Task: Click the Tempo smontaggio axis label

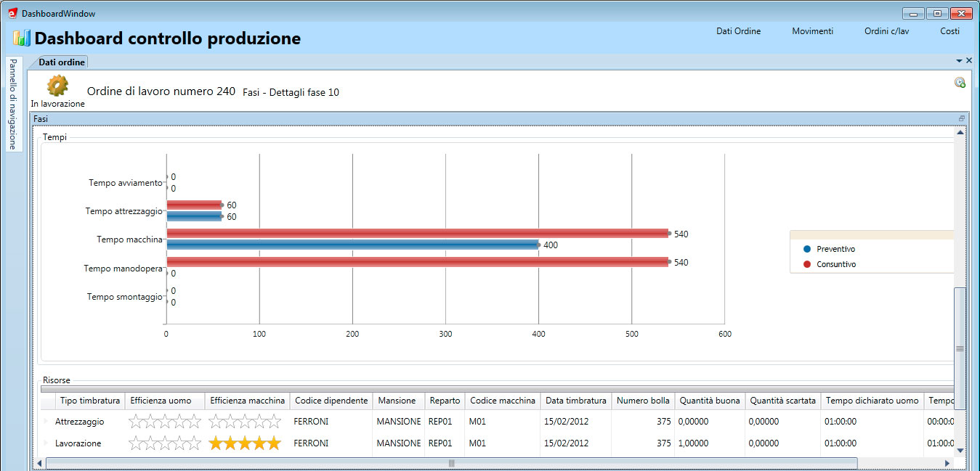Action: coord(125,297)
